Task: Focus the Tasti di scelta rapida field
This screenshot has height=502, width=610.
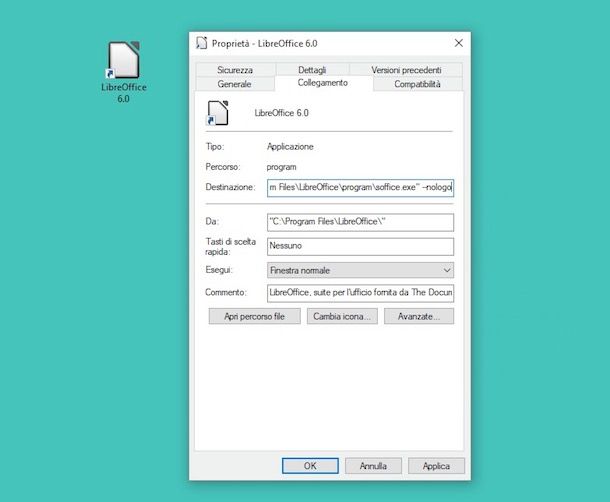Action: pos(360,246)
